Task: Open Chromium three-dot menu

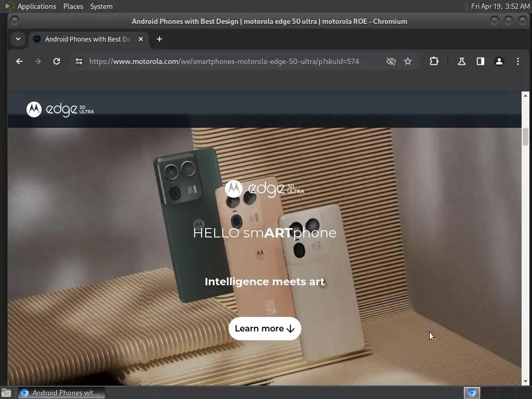Action: (x=518, y=61)
